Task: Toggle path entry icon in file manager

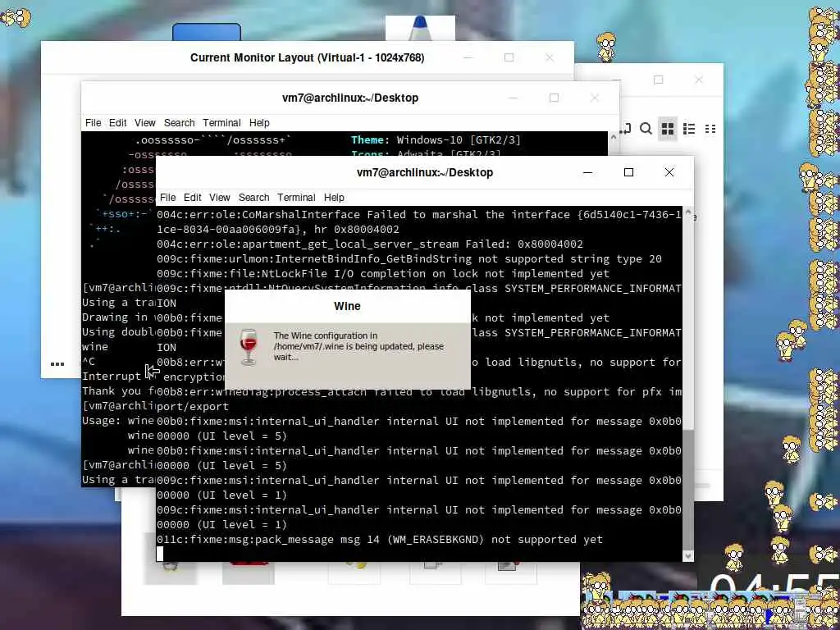Action: (x=626, y=129)
